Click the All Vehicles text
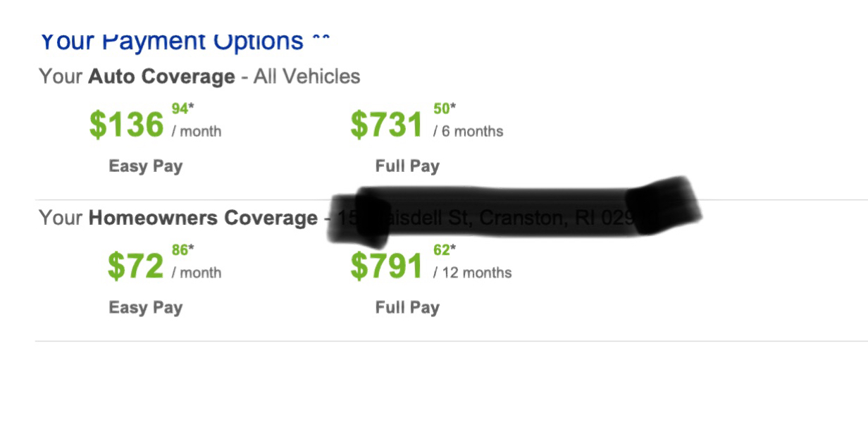The height and width of the screenshot is (434, 868). 307,76
